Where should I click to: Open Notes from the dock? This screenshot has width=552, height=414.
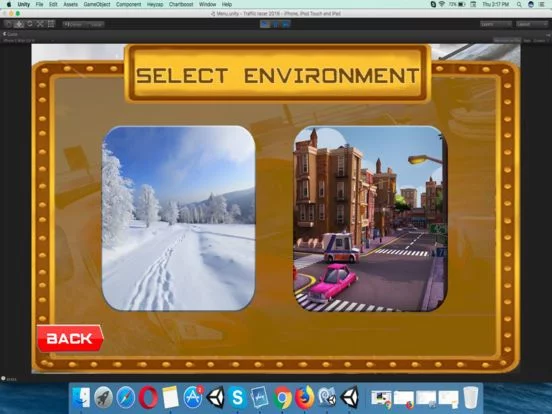tap(171, 397)
